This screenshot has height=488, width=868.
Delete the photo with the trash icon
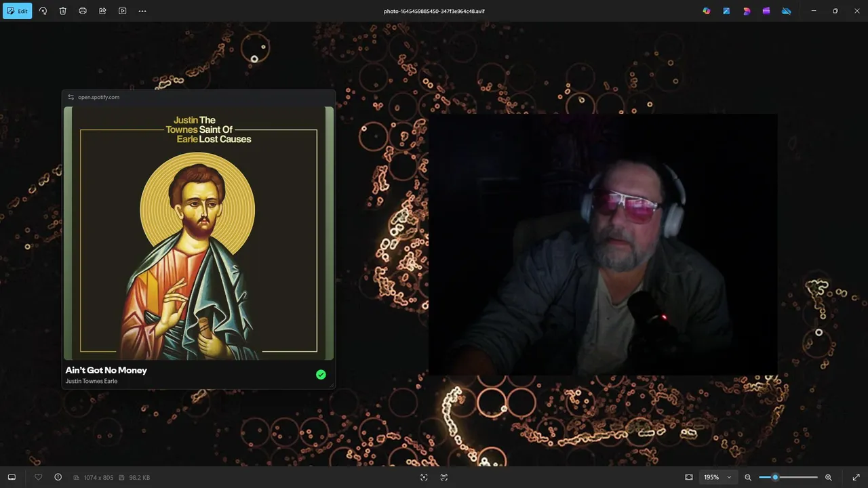62,11
